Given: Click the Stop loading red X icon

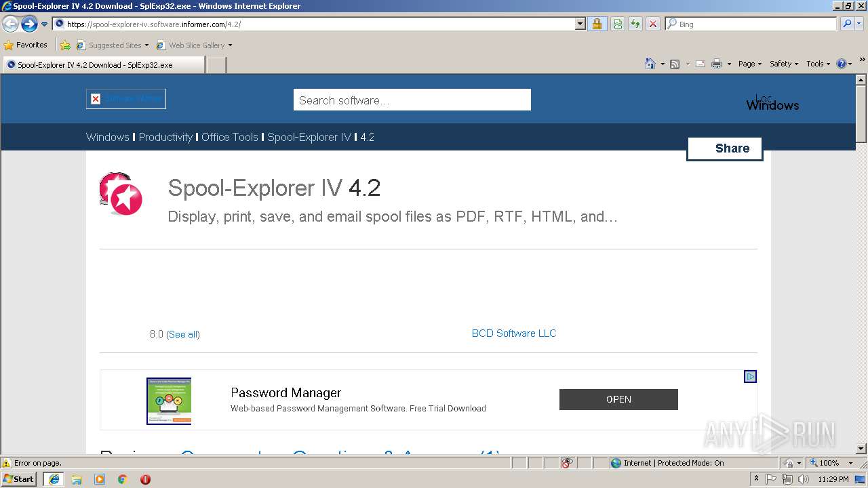Looking at the screenshot, I should [x=653, y=24].
